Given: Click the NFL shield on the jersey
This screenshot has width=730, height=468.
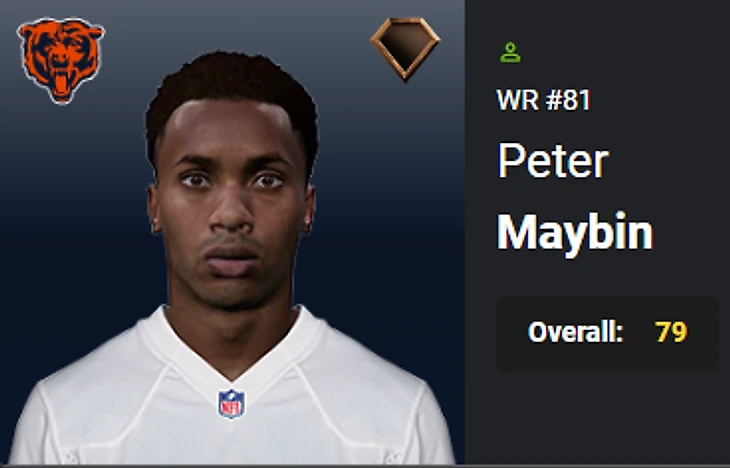Looking at the screenshot, I should [x=231, y=404].
